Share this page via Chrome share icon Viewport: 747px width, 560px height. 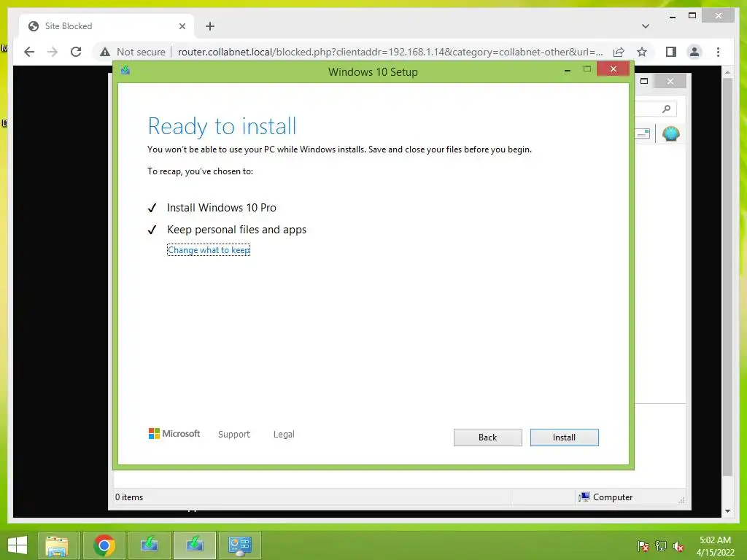(x=619, y=52)
